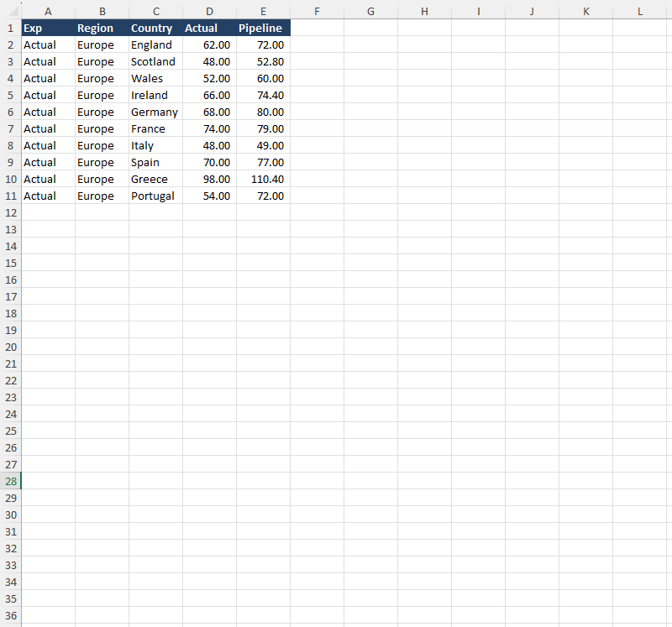This screenshot has height=627, width=672.
Task: Click the 48.00 Actual value for Scotland
Action: 209,61
